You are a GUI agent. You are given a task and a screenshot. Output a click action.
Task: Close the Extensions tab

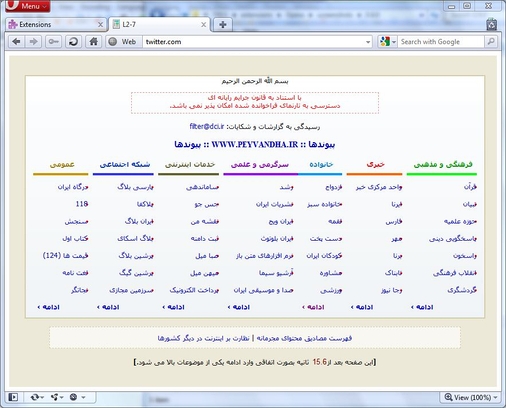(x=100, y=25)
